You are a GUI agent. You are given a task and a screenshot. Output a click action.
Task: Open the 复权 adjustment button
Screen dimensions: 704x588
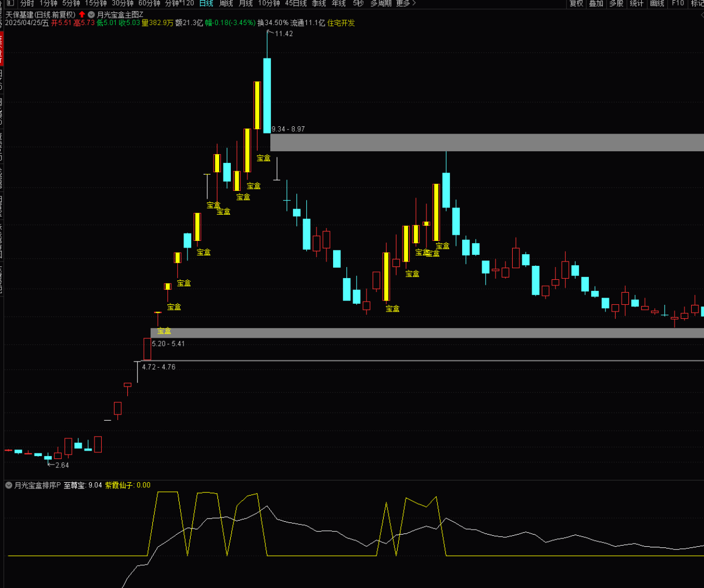[x=576, y=3]
